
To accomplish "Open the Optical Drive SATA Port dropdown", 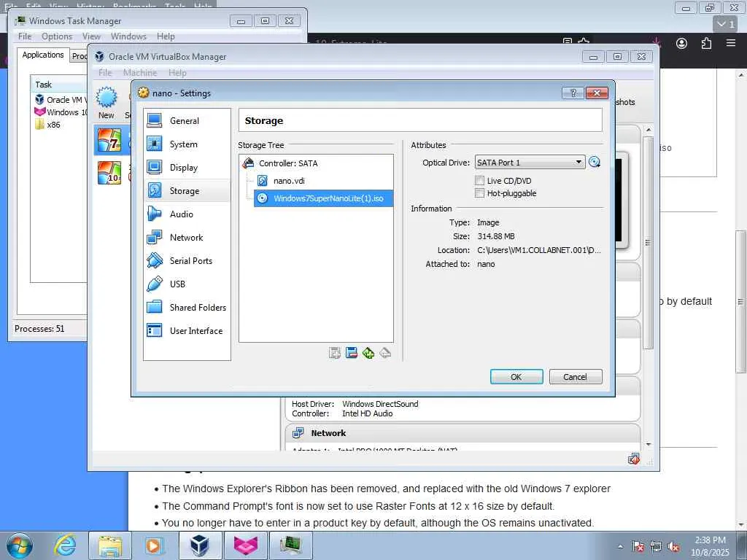I will (x=530, y=163).
